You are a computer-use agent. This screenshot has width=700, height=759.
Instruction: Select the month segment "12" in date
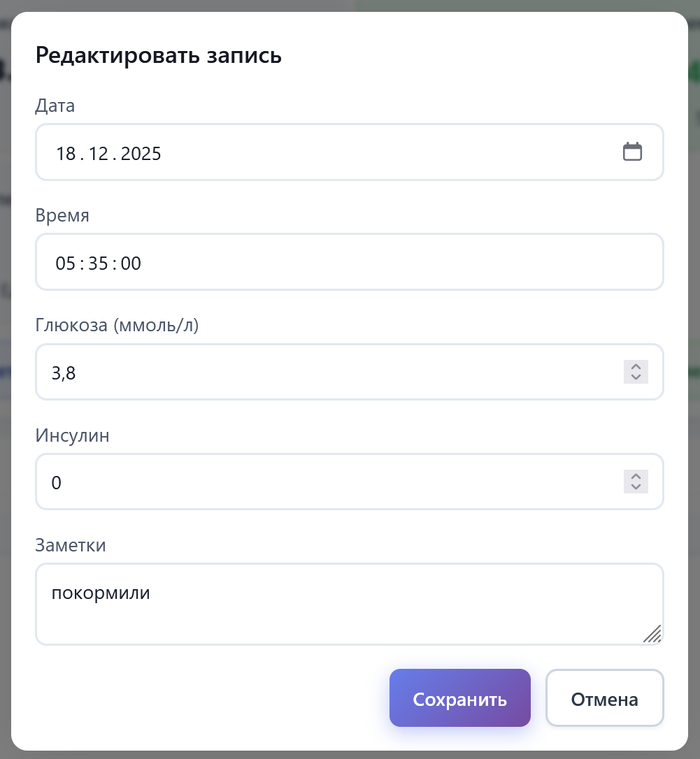click(98, 153)
